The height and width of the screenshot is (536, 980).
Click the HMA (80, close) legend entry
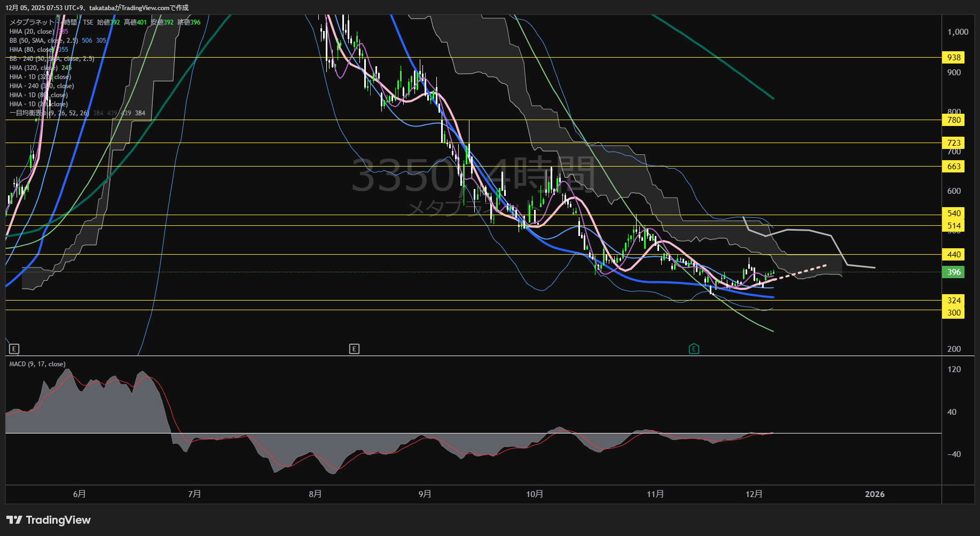click(x=32, y=50)
